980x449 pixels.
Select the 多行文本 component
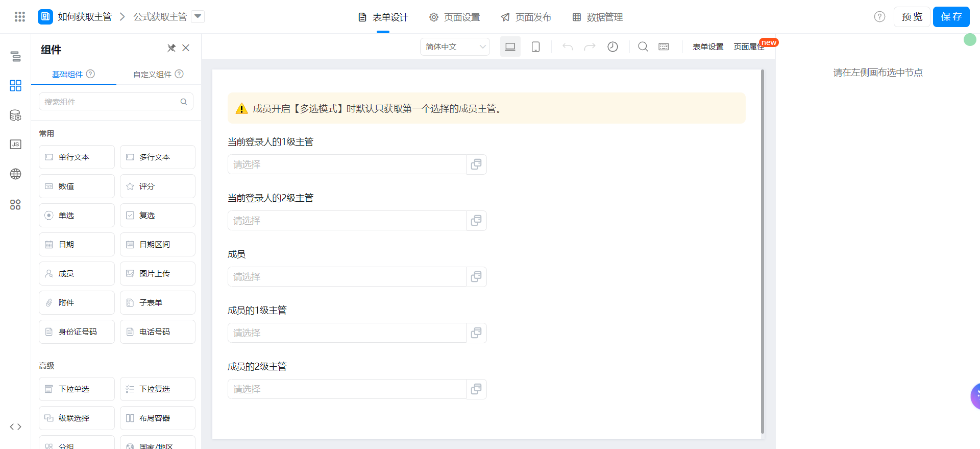tap(158, 157)
